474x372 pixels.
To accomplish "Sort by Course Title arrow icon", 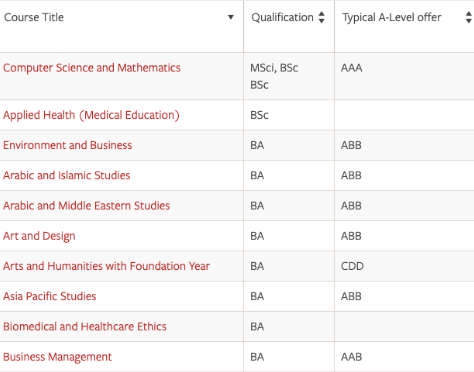I will 231,17.
